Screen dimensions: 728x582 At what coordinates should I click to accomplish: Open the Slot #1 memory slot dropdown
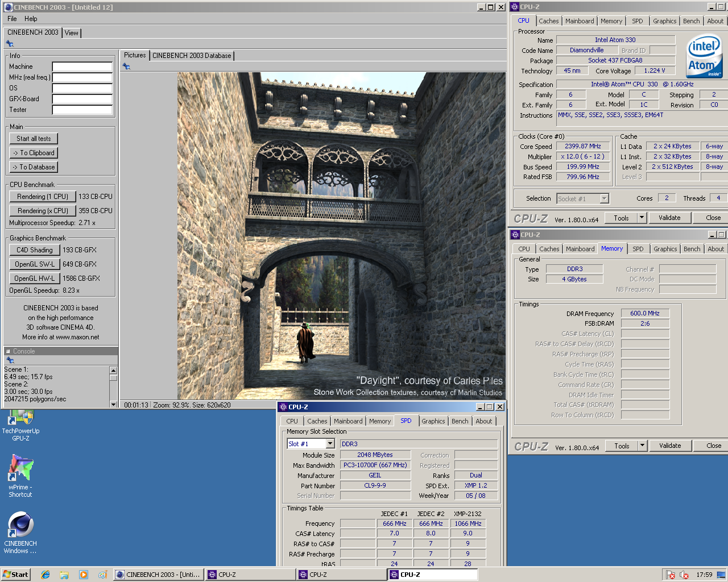[x=330, y=444]
